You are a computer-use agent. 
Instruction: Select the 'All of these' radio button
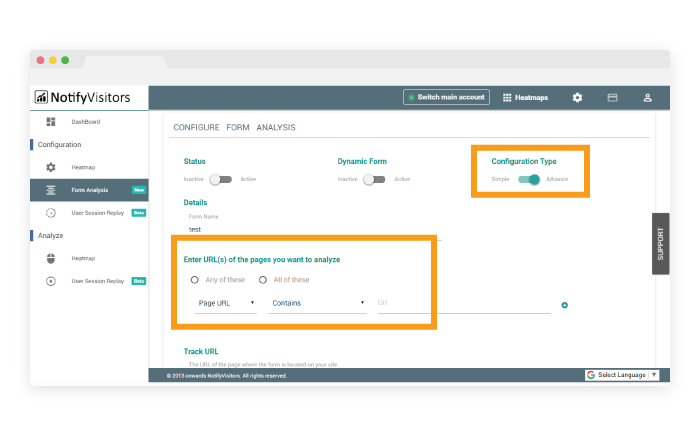click(x=263, y=280)
